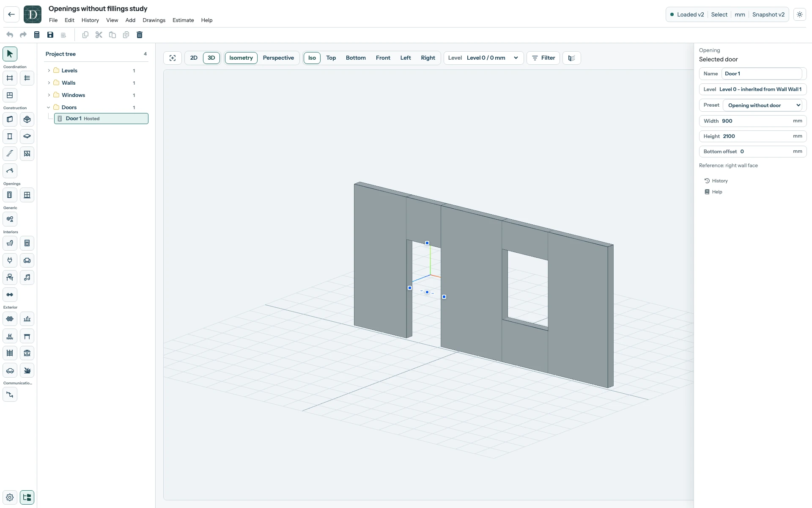Pick the roof tool
This screenshot has height=508, width=812.
click(10, 171)
